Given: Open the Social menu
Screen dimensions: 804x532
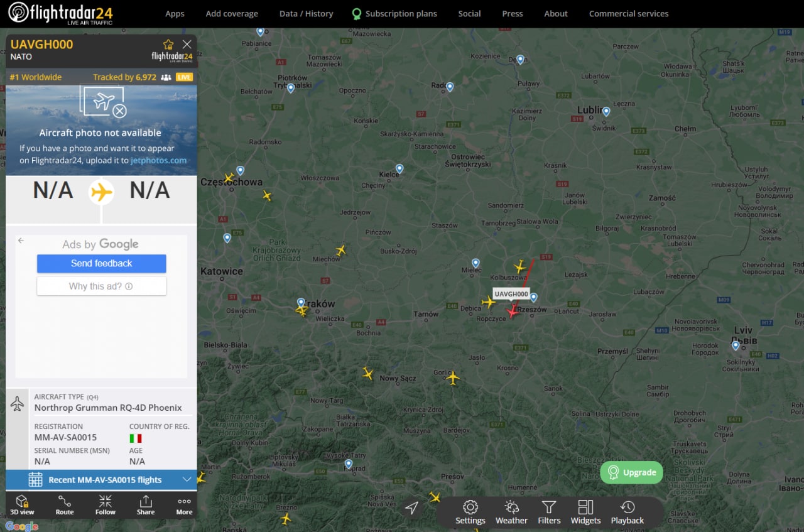Looking at the screenshot, I should 469,13.
